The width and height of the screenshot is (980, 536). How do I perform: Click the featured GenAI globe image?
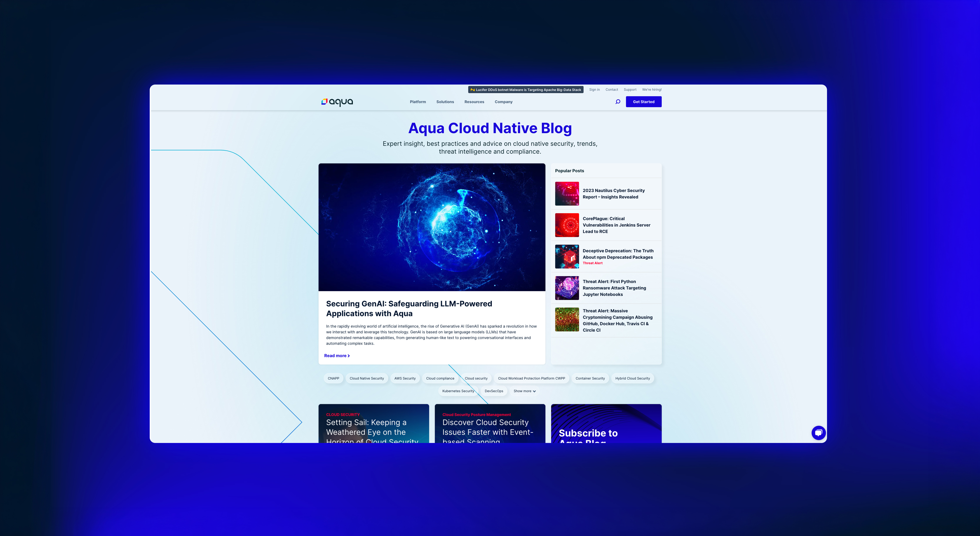(x=432, y=227)
